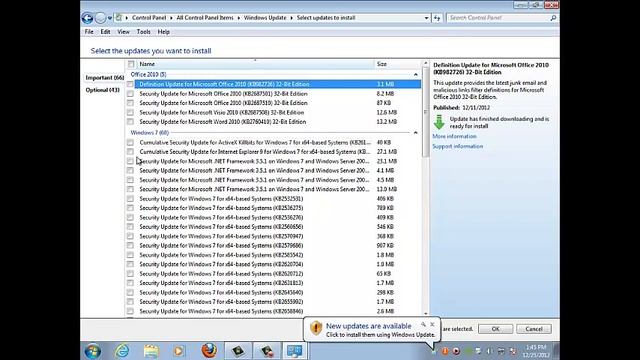The height and width of the screenshot is (360, 640).
Task: Open the Edit menu
Action: pyautogui.click(x=105, y=32)
